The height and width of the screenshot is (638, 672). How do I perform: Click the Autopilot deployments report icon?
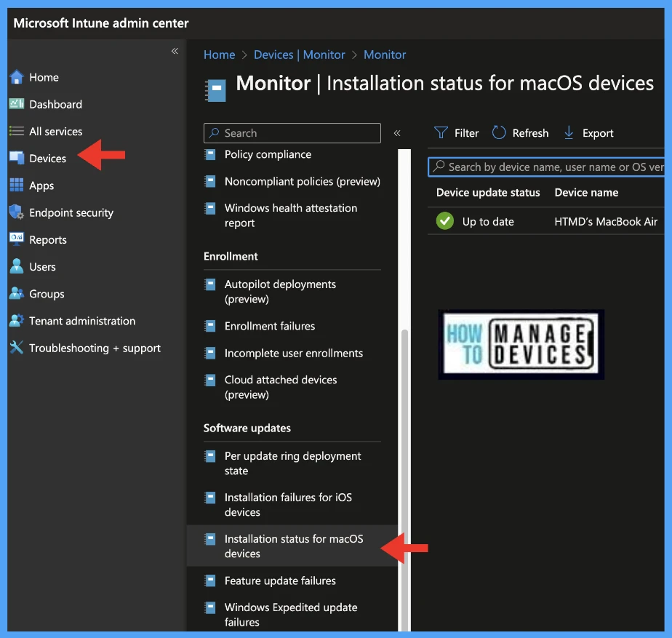tap(210, 284)
